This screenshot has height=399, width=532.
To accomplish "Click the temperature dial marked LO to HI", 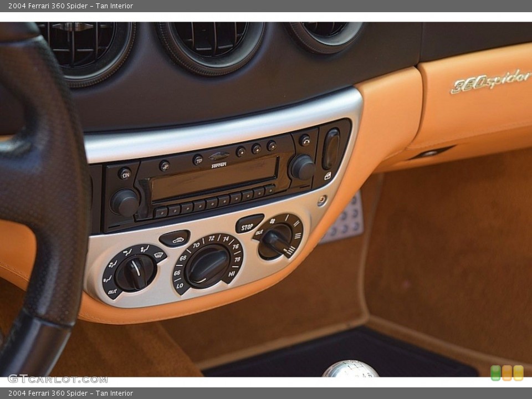I will 208,265.
